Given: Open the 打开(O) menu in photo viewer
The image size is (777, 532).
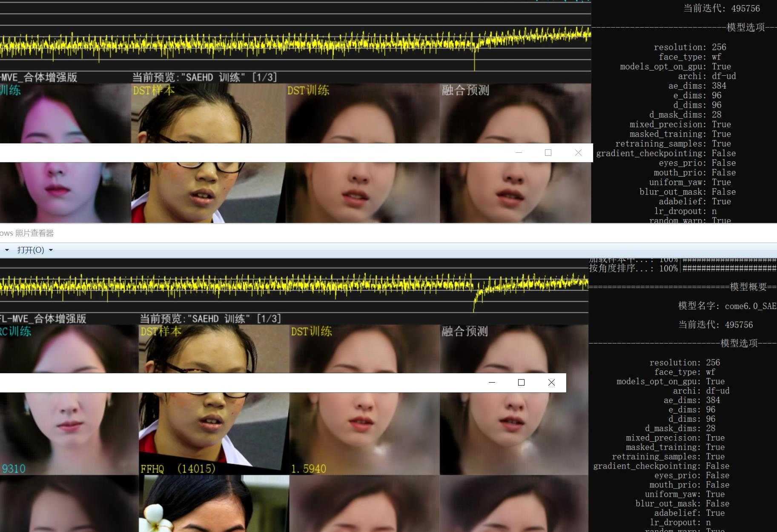Looking at the screenshot, I should (x=31, y=250).
